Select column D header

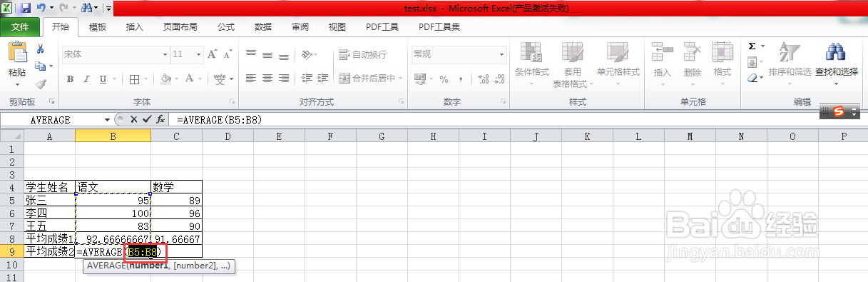(x=228, y=136)
